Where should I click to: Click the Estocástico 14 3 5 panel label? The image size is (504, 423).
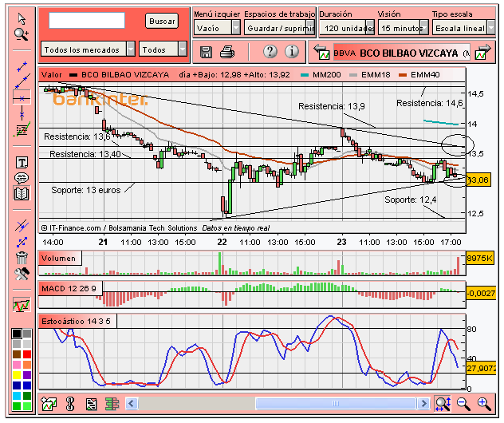click(77, 321)
